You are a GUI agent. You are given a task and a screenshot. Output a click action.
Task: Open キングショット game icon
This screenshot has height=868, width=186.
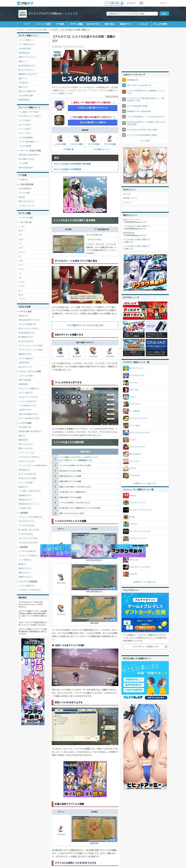pyautogui.click(x=126, y=404)
